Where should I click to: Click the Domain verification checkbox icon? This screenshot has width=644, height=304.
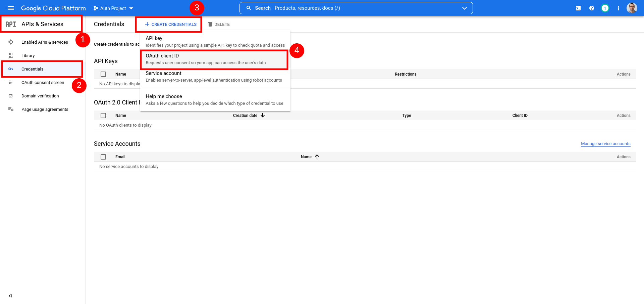(11, 96)
